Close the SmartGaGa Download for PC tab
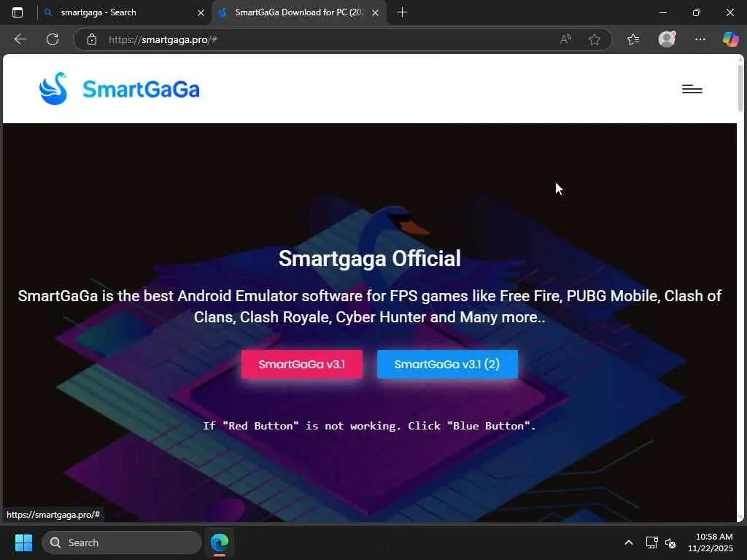This screenshot has width=747, height=560. (376, 13)
